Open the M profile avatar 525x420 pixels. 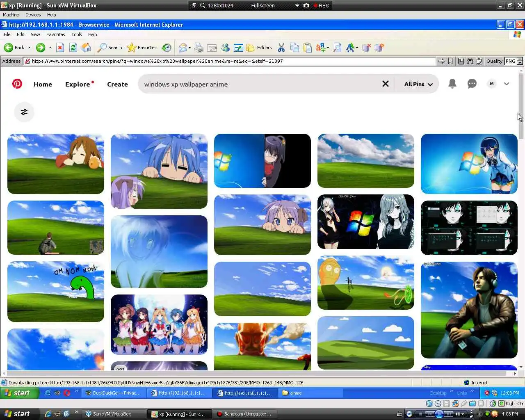click(x=491, y=84)
